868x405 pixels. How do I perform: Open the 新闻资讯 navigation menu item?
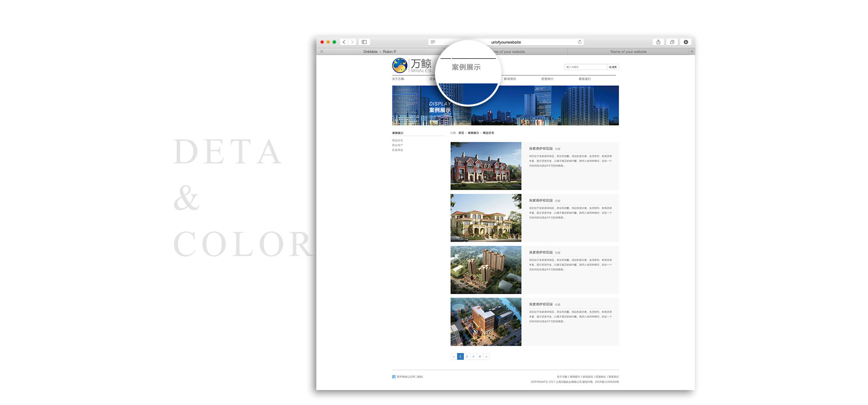point(510,79)
